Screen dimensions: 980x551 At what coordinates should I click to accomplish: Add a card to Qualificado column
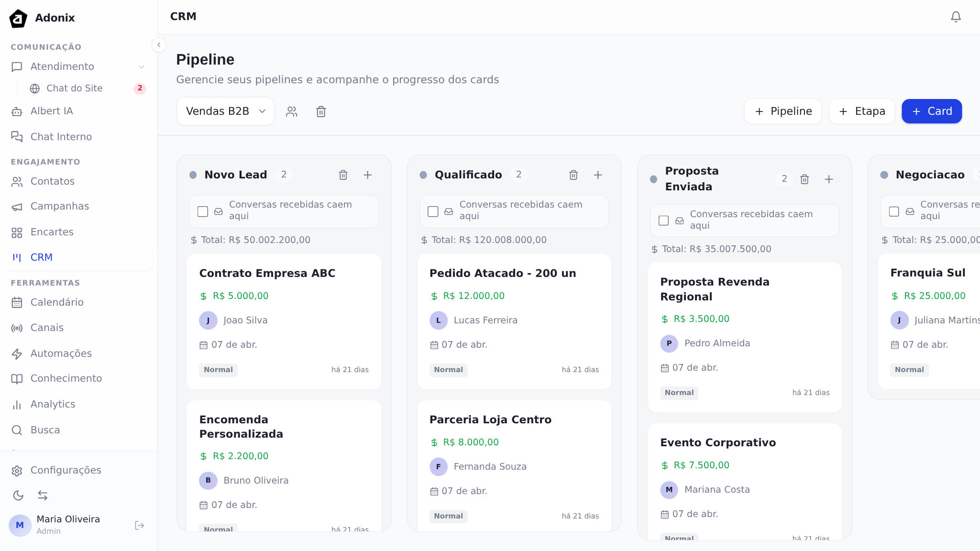[598, 175]
